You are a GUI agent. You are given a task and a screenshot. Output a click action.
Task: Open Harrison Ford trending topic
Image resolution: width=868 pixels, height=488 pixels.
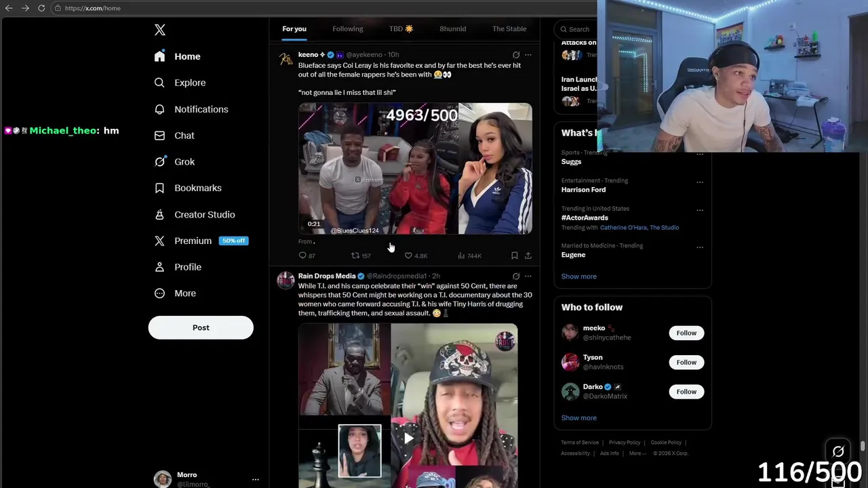pyautogui.click(x=583, y=190)
